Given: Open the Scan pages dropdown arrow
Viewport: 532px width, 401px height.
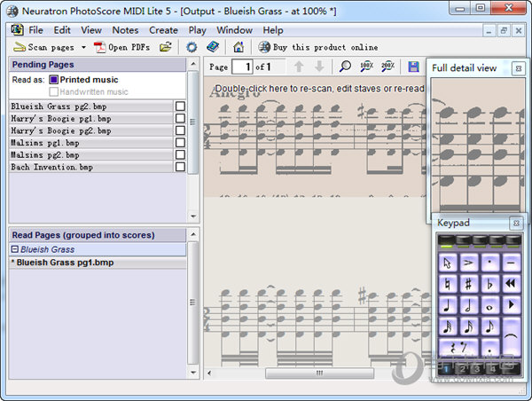Looking at the screenshot, I should point(83,47).
